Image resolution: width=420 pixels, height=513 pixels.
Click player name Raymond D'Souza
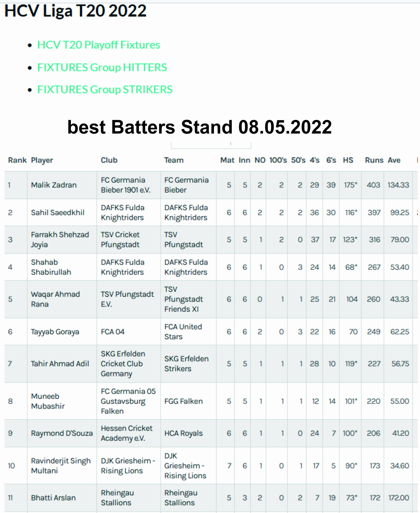click(62, 433)
